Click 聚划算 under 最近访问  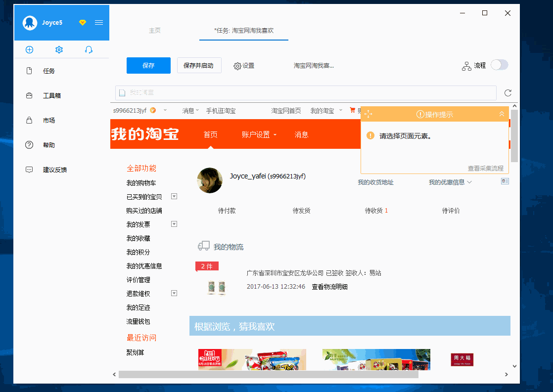click(x=135, y=352)
